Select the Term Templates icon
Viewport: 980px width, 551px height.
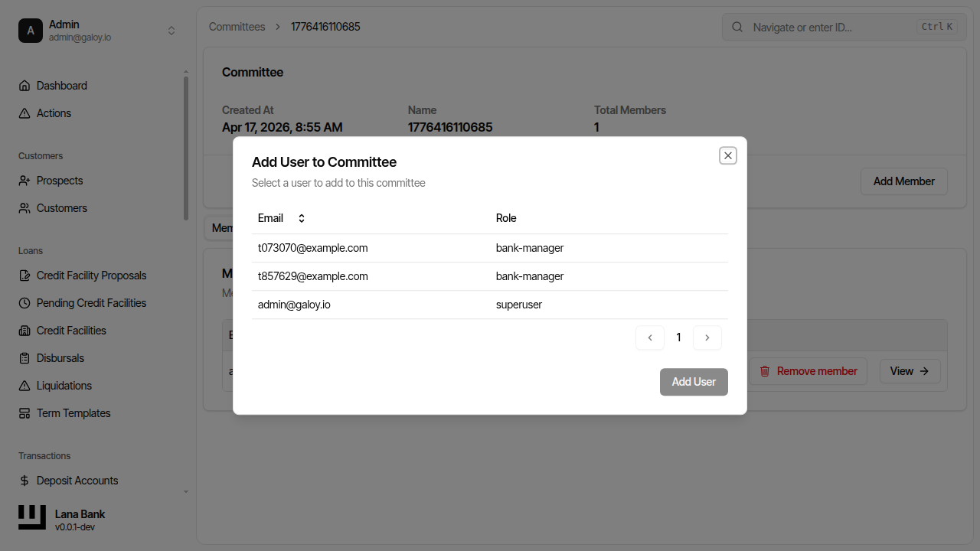24,412
